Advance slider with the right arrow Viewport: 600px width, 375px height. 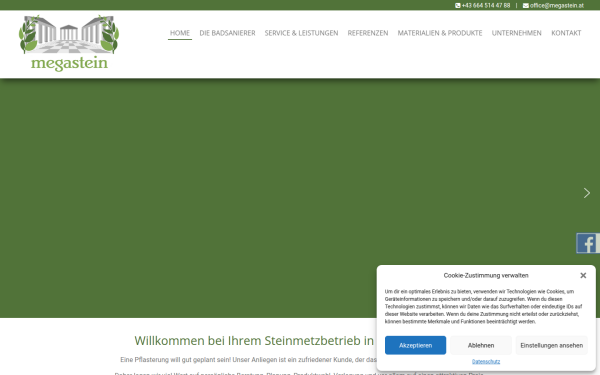[587, 193]
